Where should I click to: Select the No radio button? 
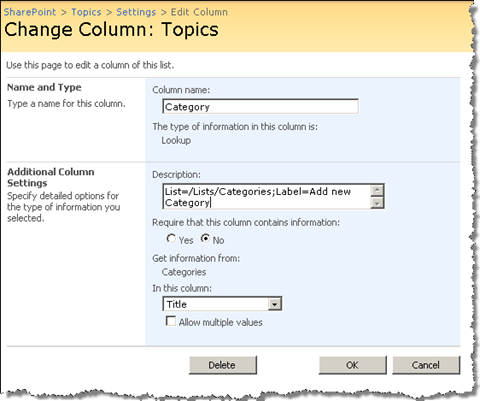pos(205,238)
